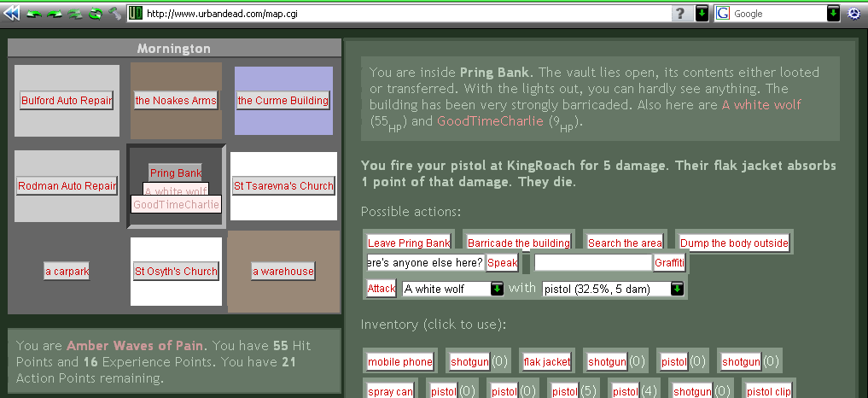Screen dimensions: 868x398
Task: Use the empty pistol in top inventory row
Action: point(673,362)
